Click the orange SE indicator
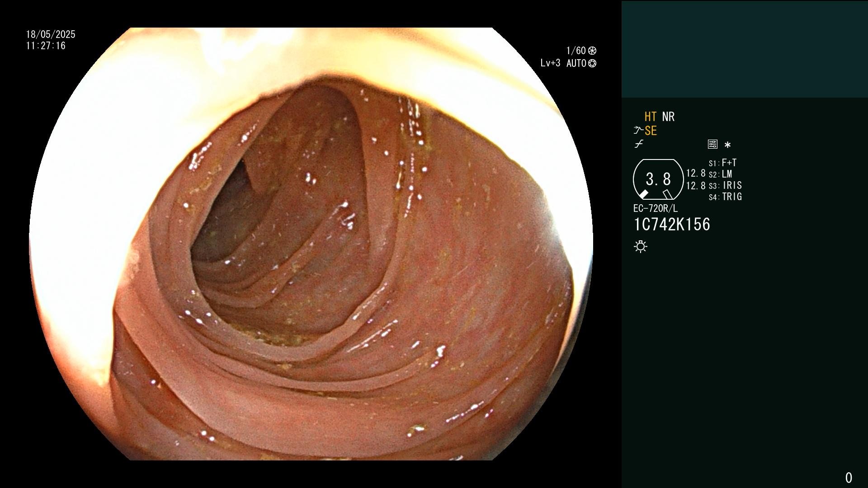This screenshot has height=488, width=868. [651, 131]
